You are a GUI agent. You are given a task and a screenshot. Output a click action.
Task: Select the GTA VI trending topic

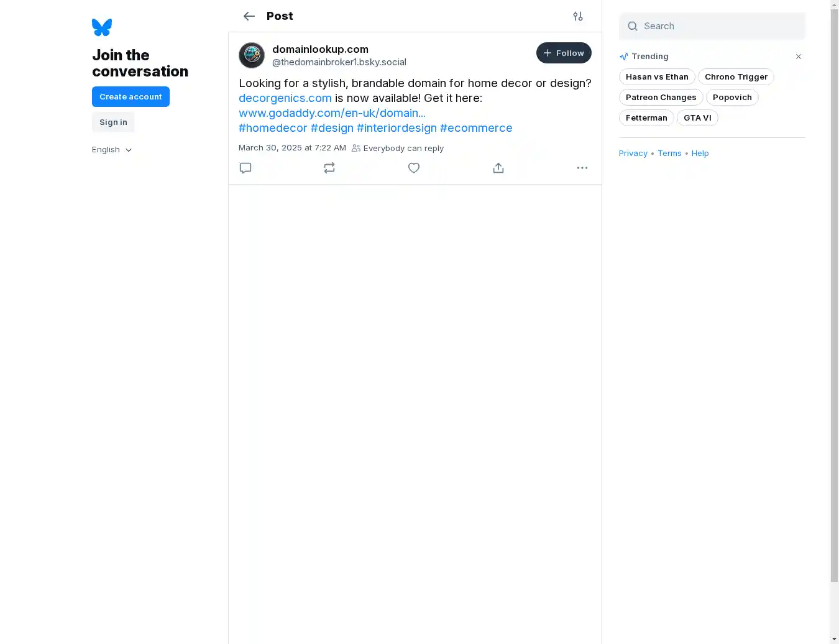(697, 118)
